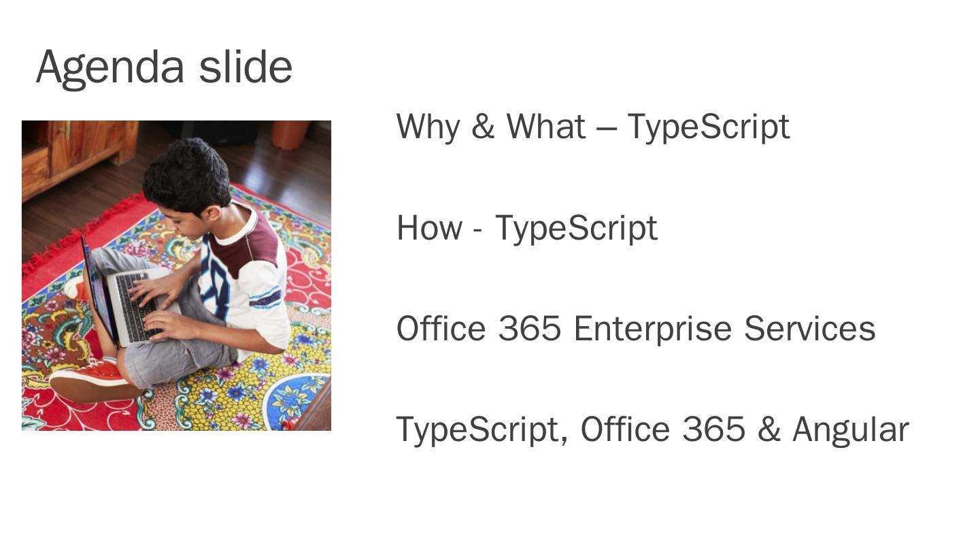
Task: Select the photo of boy with laptop
Action: [x=176, y=276]
